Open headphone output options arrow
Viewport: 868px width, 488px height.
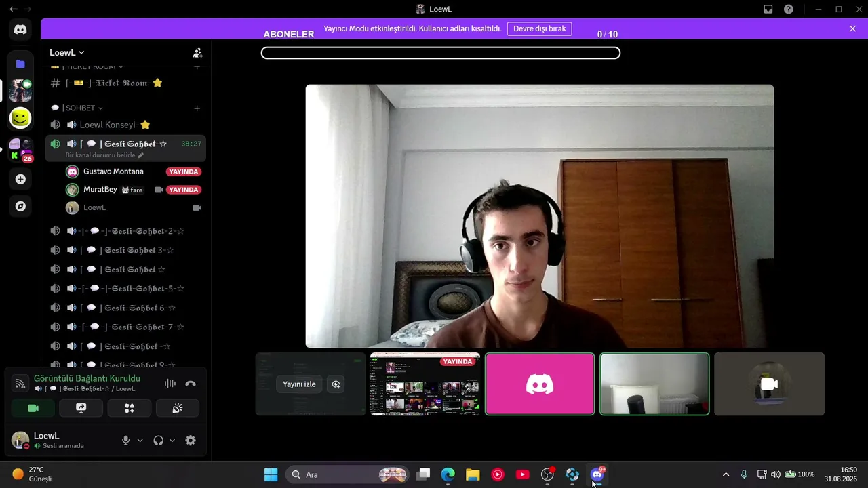[172, 441]
